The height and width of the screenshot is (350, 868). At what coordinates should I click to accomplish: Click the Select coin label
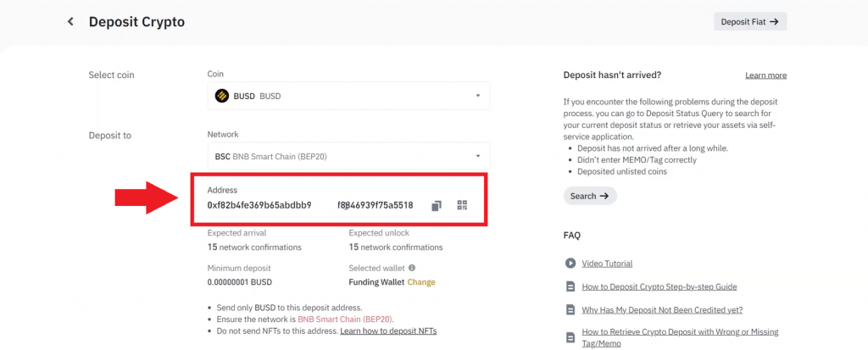point(111,75)
